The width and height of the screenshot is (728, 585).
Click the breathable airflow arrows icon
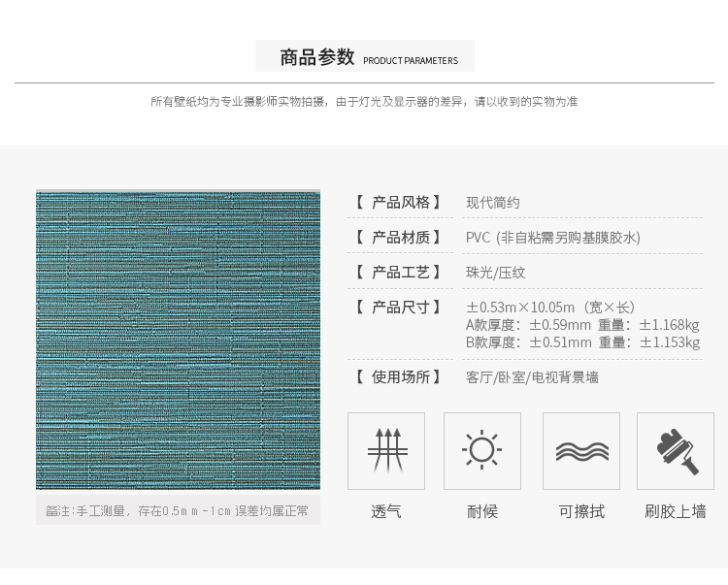385,450
